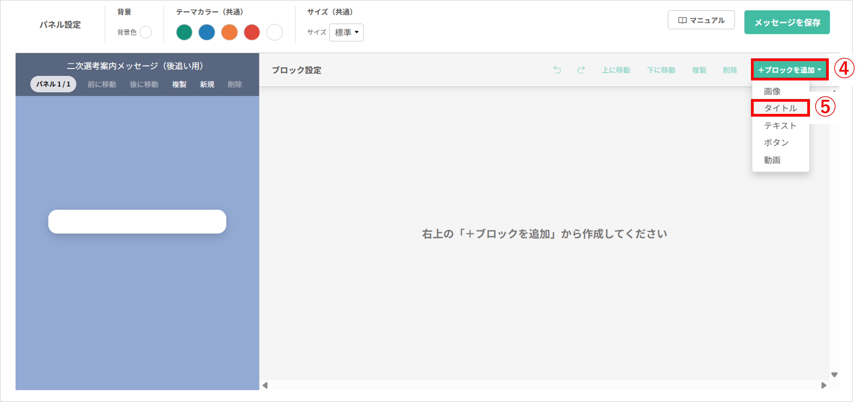Screen dimensions: 868x402
Task: Click the redo arrow icon
Action: (x=581, y=70)
